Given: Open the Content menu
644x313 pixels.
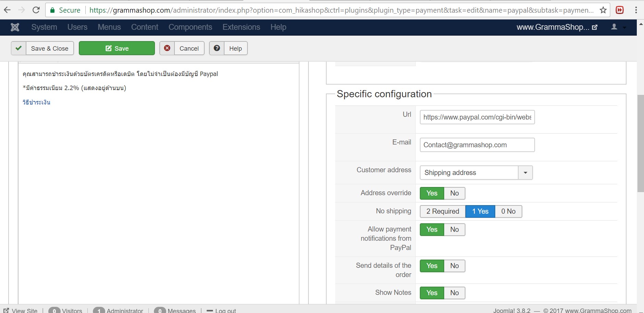Looking at the screenshot, I should pos(145,27).
